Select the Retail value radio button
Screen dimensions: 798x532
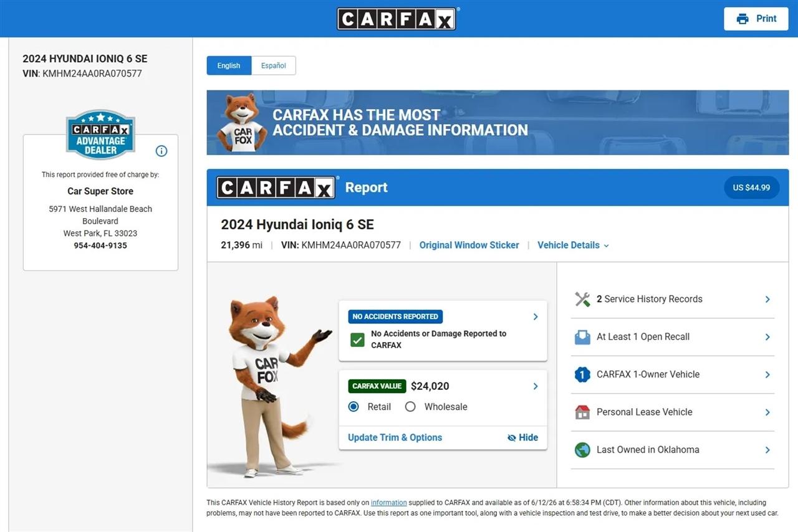click(353, 407)
